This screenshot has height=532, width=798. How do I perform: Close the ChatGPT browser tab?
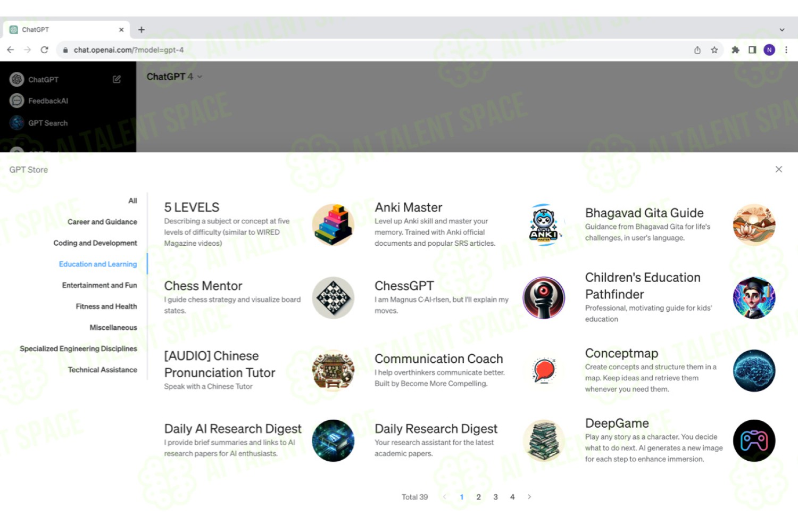point(121,30)
